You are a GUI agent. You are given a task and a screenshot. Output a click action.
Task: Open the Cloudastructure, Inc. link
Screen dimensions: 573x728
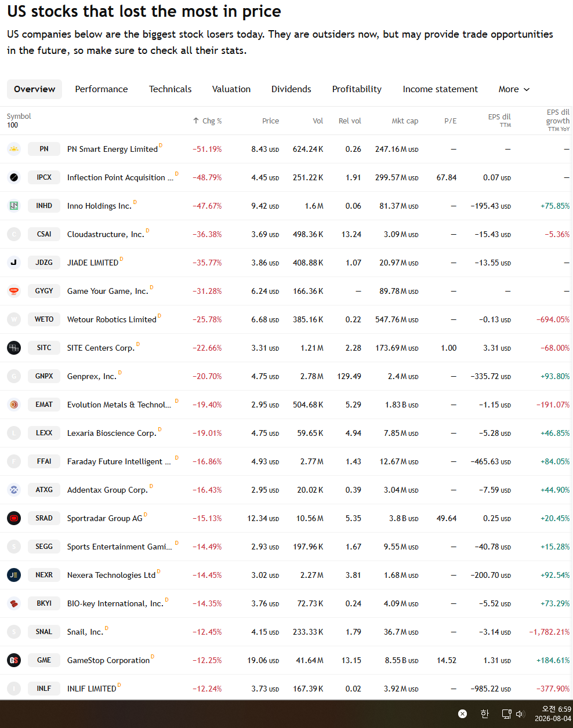(x=106, y=234)
